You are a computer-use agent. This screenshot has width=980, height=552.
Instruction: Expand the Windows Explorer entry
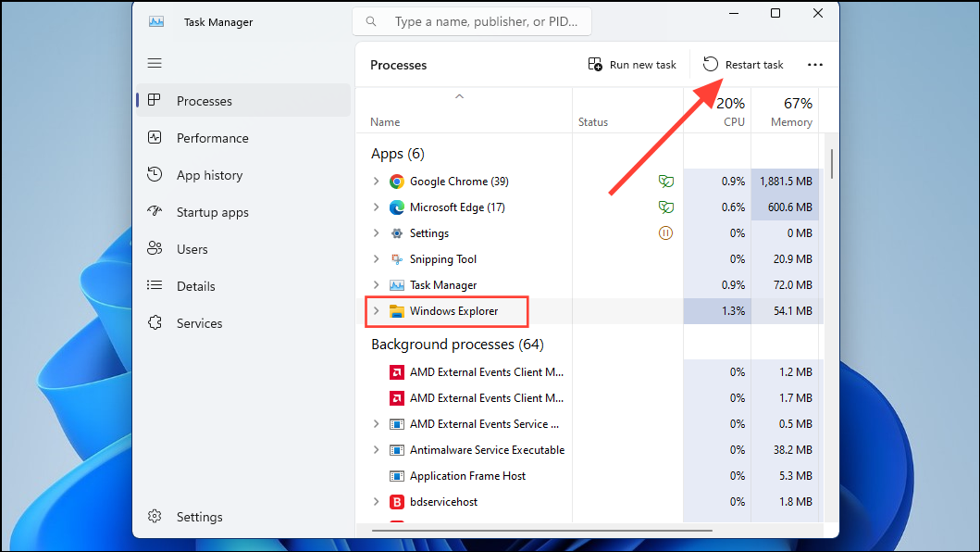(x=377, y=310)
